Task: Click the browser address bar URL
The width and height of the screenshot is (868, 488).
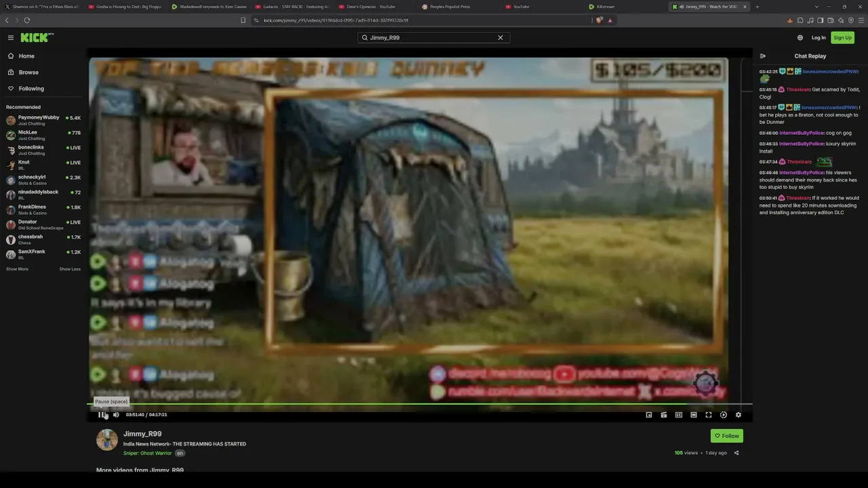Action: click(x=336, y=20)
